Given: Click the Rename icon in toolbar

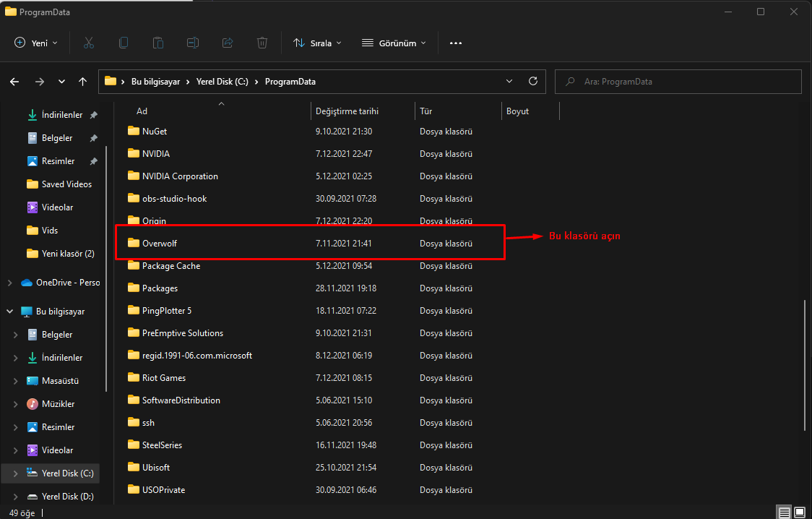Looking at the screenshot, I should coord(193,43).
